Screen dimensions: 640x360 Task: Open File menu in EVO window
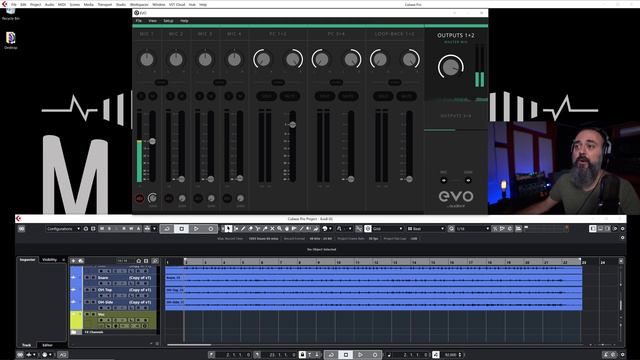pyautogui.click(x=139, y=21)
